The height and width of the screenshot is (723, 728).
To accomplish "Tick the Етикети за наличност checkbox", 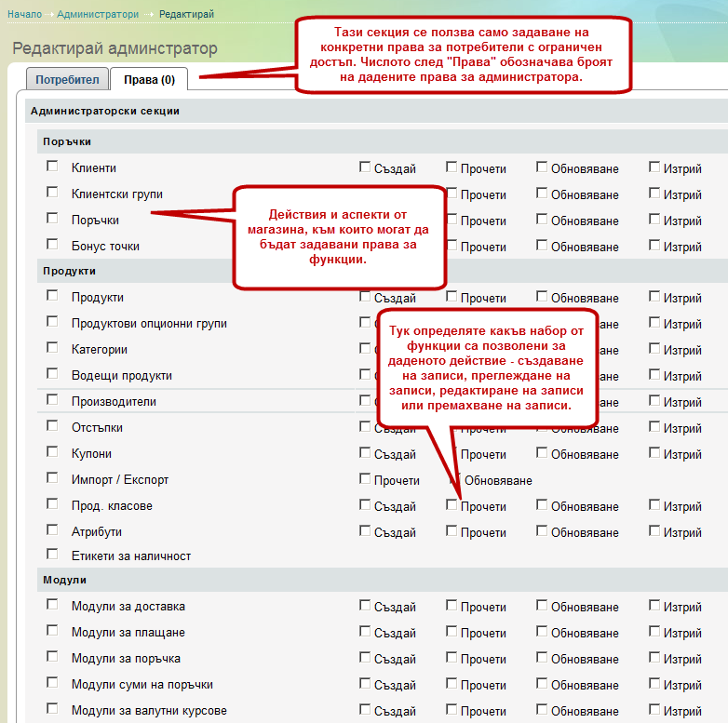I will (52, 556).
